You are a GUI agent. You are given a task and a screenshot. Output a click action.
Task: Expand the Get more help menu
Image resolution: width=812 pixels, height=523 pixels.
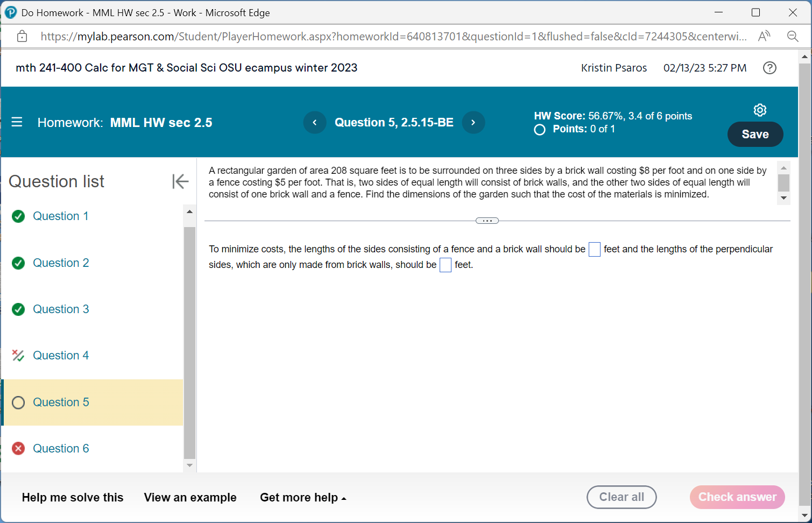(x=303, y=497)
